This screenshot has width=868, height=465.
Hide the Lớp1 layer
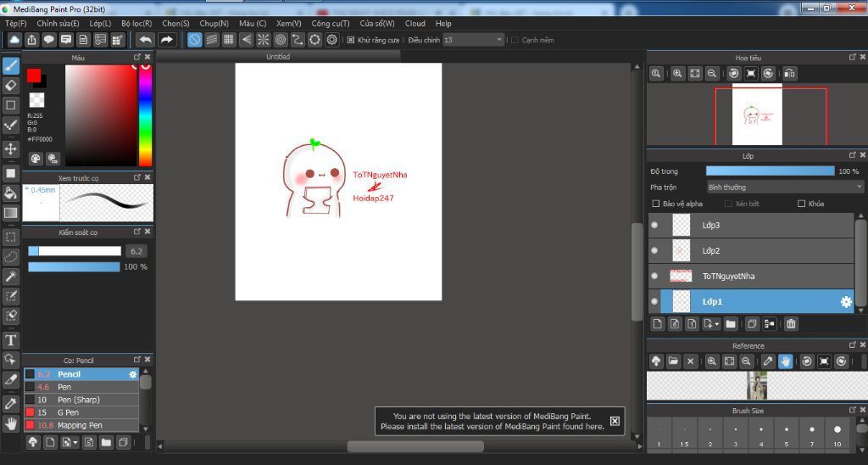point(655,301)
